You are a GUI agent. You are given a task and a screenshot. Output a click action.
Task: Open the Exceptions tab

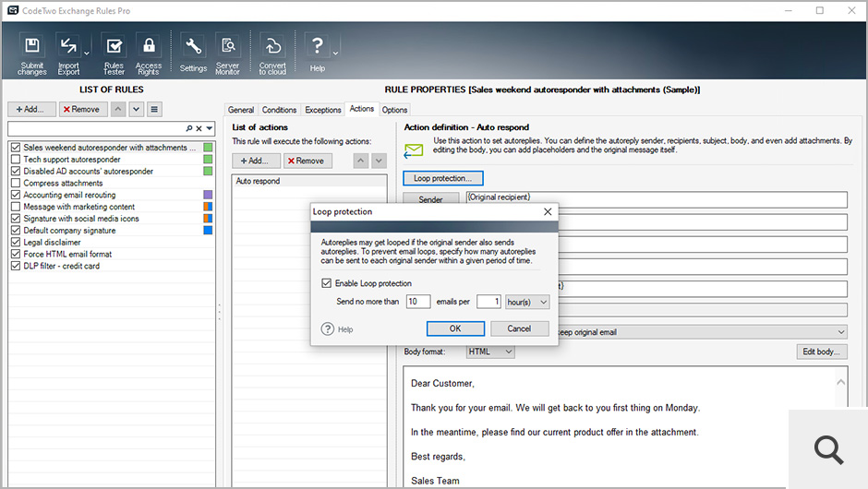[x=323, y=110]
